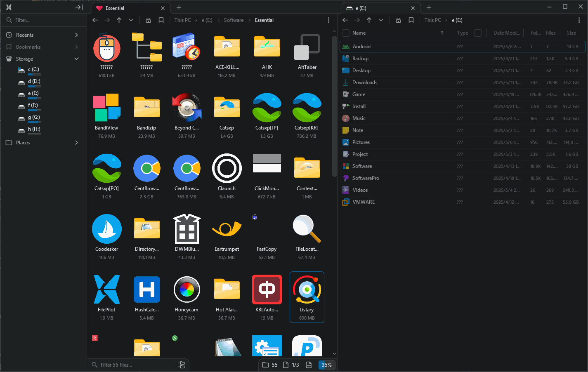The width and height of the screenshot is (588, 372).
Task: Toggle the checkbox next to Type column
Action: click(x=478, y=33)
